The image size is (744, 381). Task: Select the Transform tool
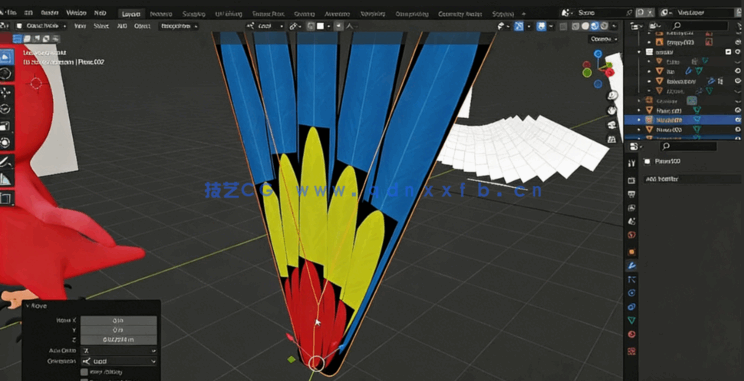click(6, 143)
